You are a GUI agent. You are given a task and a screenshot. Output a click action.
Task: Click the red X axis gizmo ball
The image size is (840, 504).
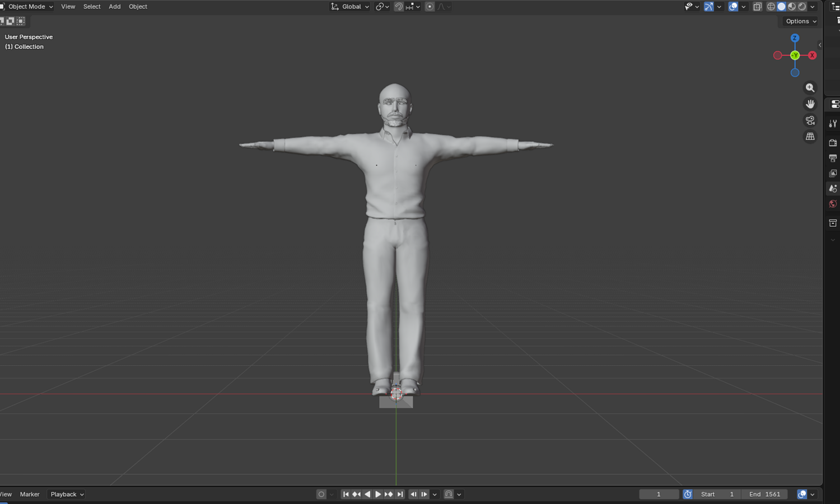click(812, 55)
